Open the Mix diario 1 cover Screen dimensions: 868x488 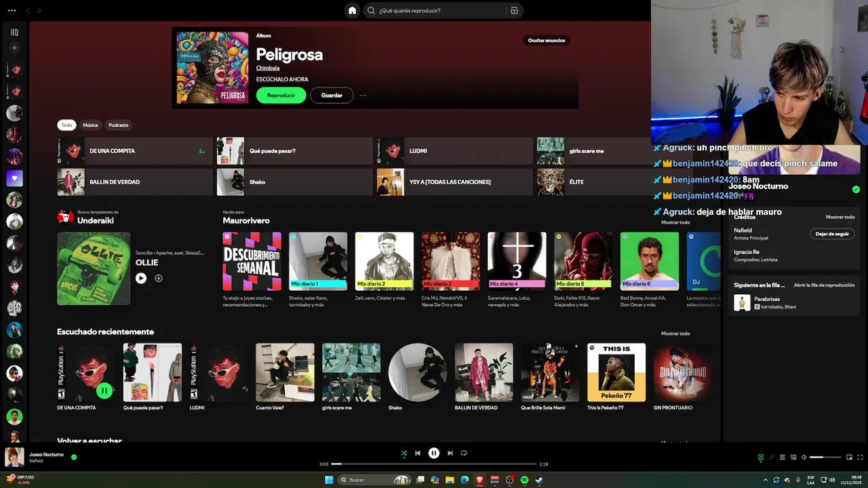tap(318, 262)
